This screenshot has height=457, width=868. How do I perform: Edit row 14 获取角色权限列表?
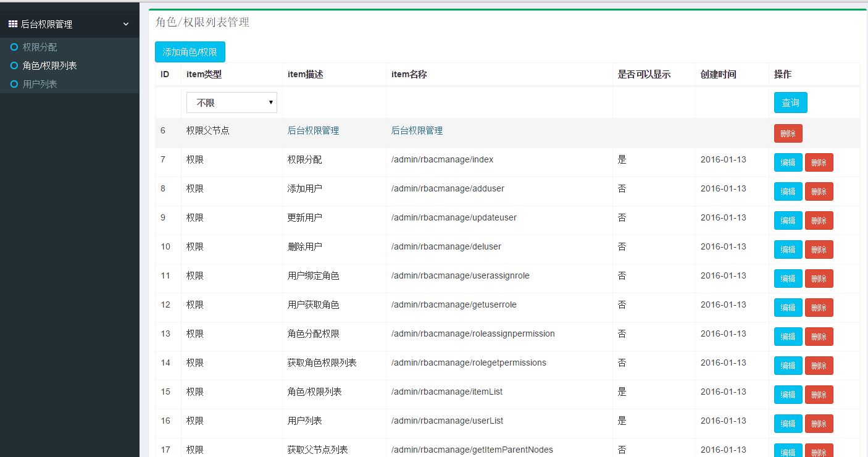point(788,366)
